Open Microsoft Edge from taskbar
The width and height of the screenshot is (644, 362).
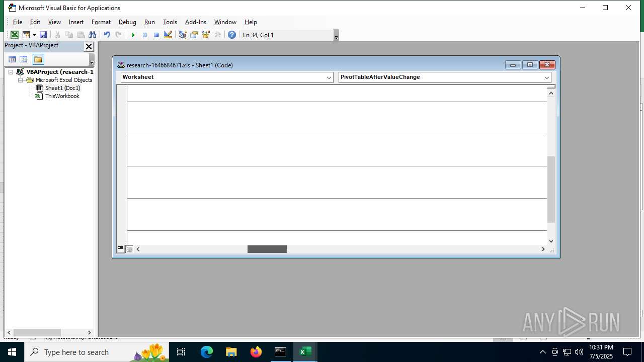point(207,352)
